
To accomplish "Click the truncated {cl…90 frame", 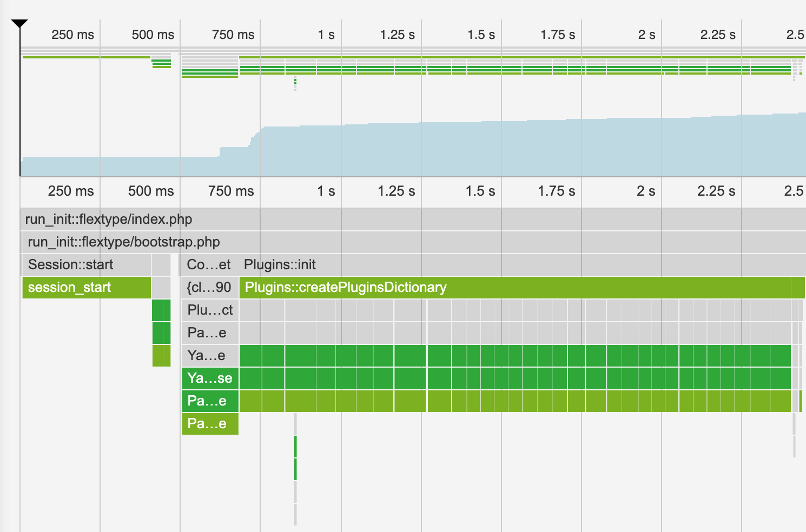I will [209, 287].
